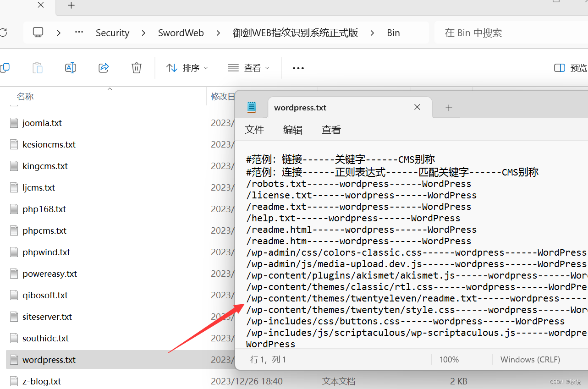The image size is (588, 389).
Task: Open the view (查看) dropdown
Action: click(x=248, y=68)
